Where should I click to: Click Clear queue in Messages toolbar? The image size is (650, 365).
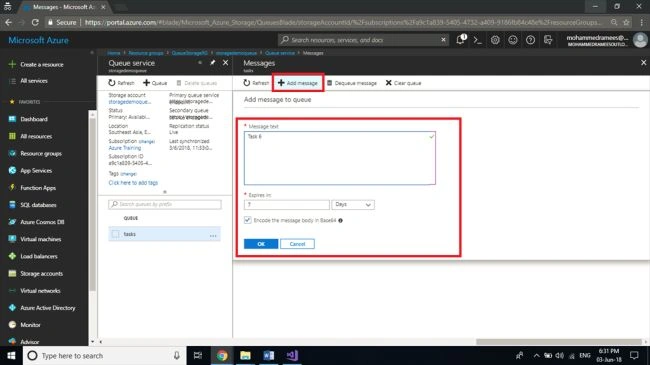point(403,83)
